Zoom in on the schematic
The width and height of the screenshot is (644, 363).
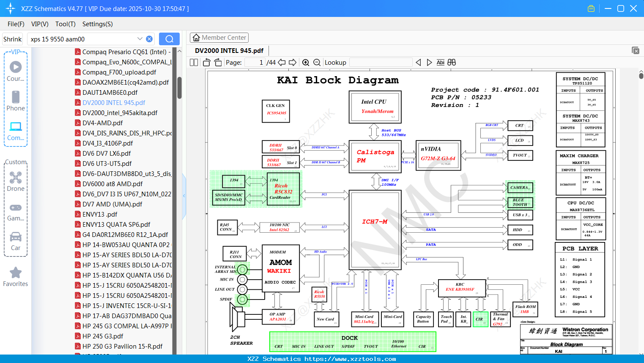(x=306, y=63)
